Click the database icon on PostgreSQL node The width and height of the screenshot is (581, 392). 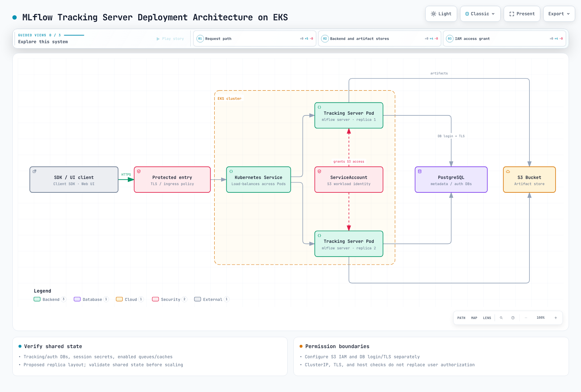420,171
